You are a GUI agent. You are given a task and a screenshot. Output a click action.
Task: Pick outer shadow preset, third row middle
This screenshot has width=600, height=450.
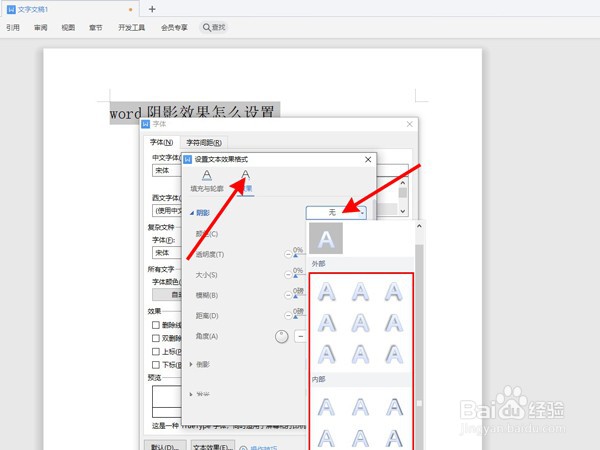360,354
